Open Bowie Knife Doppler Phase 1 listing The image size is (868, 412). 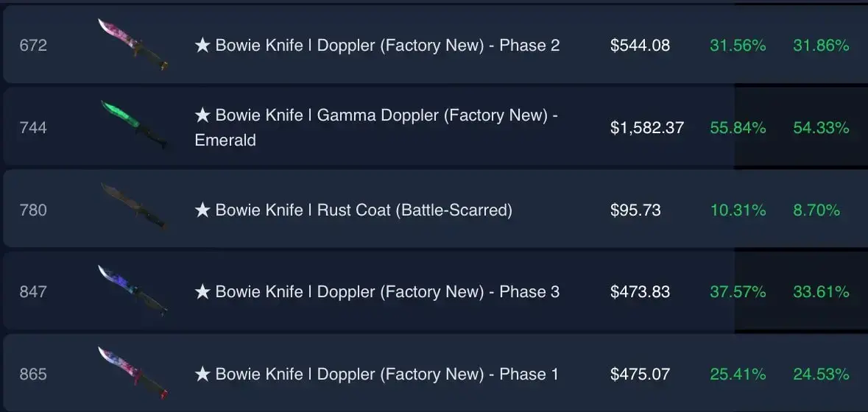pos(377,374)
